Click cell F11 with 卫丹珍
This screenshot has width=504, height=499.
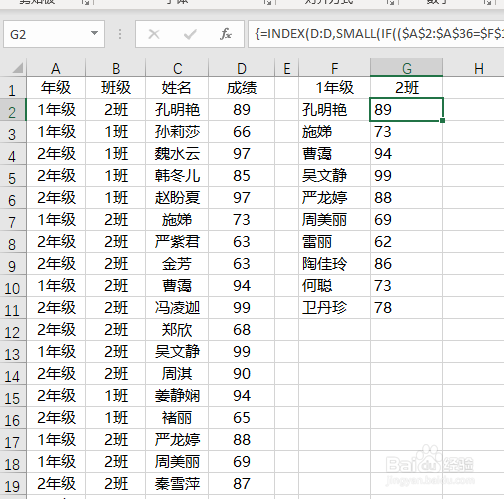334,307
